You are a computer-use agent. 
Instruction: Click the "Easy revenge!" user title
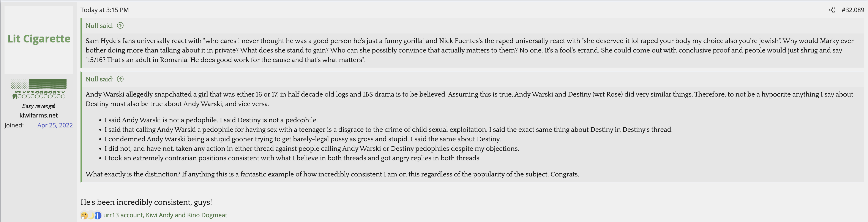coord(39,106)
